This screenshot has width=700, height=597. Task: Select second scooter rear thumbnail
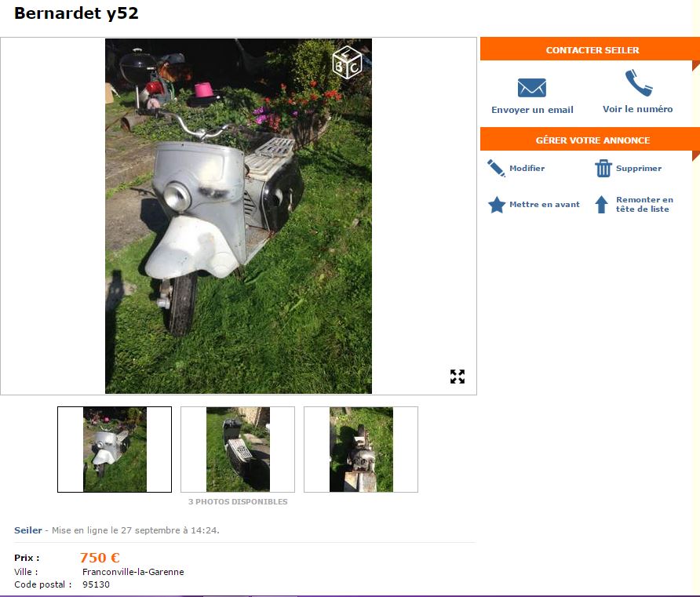point(238,450)
